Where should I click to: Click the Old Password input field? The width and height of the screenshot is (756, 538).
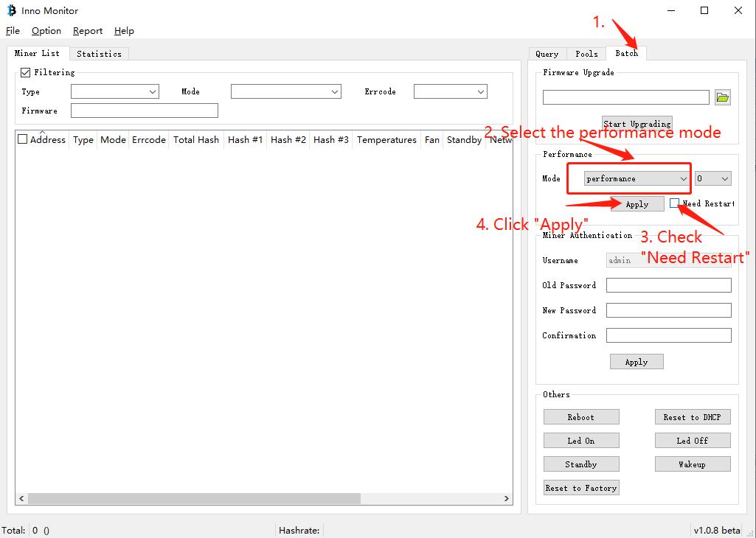point(668,285)
